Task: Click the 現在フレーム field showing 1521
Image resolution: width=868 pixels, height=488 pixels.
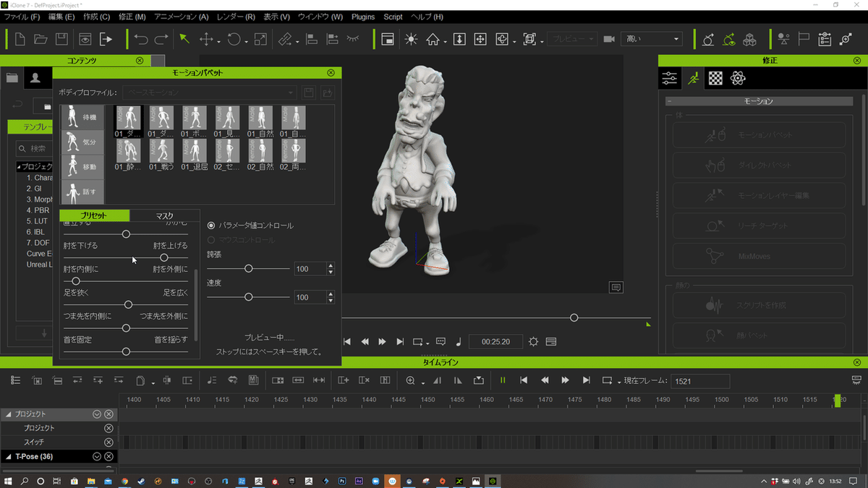Action: coord(699,381)
